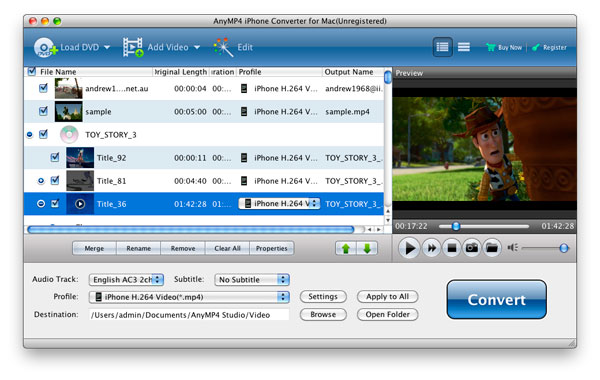Click the Add Video filmstrip icon
The image size is (600, 380).
pos(133,47)
